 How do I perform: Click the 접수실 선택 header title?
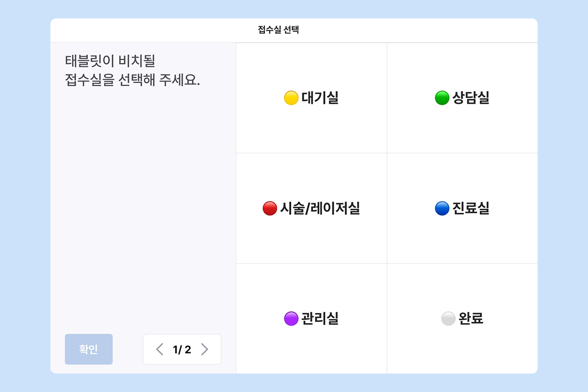(x=278, y=30)
